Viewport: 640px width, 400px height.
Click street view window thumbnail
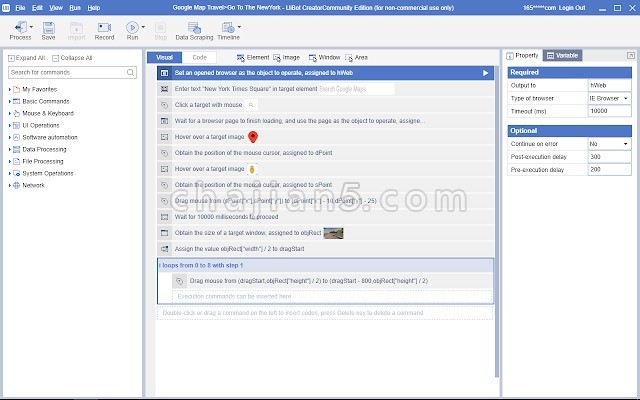[333, 233]
